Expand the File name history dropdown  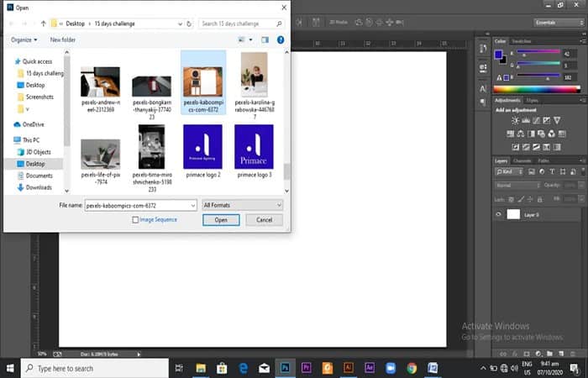coord(193,206)
